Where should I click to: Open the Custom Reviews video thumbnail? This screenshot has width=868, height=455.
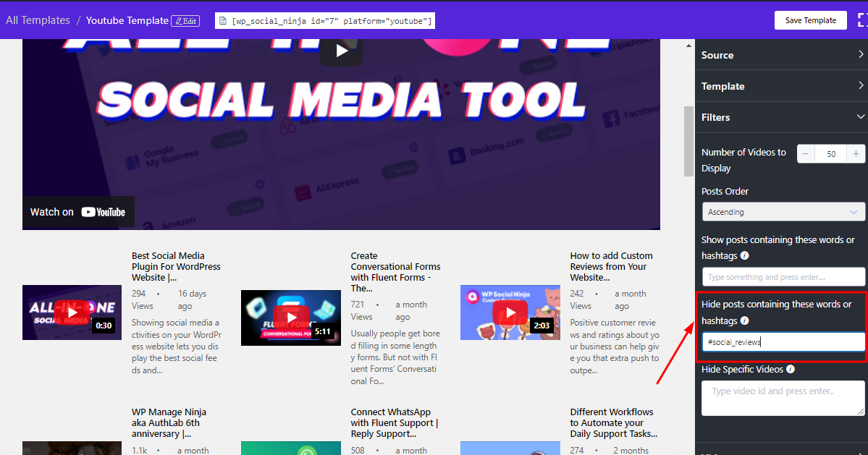(x=510, y=312)
